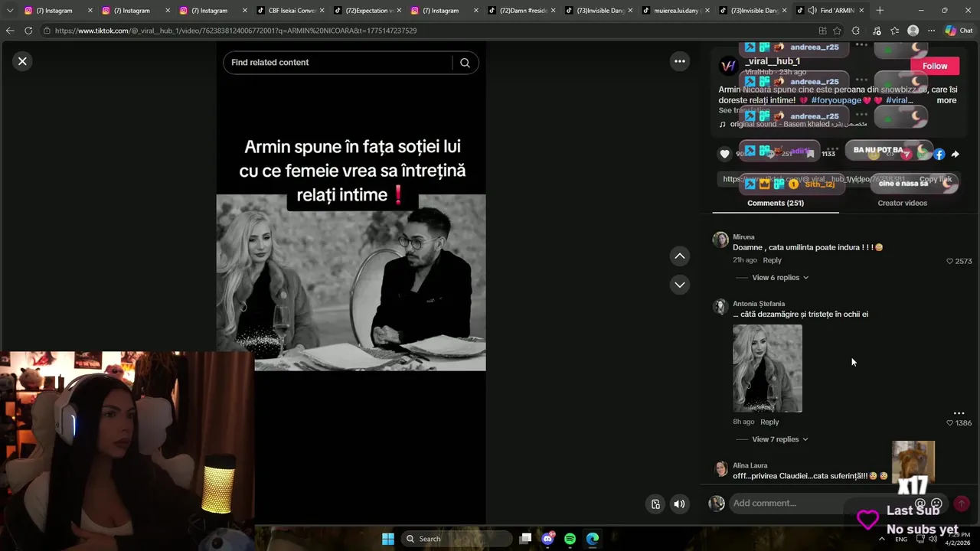Open the Copilot Chat button
The width and height of the screenshot is (980, 551).
click(x=959, y=31)
